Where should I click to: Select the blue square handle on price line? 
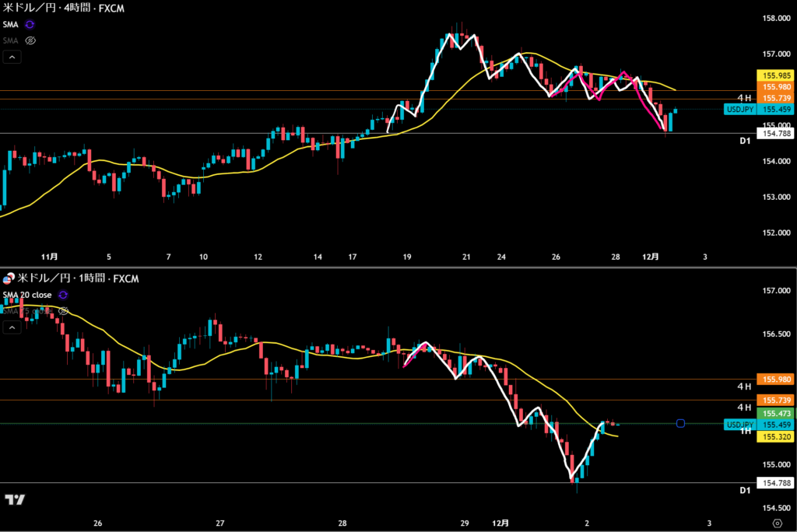[x=680, y=423]
